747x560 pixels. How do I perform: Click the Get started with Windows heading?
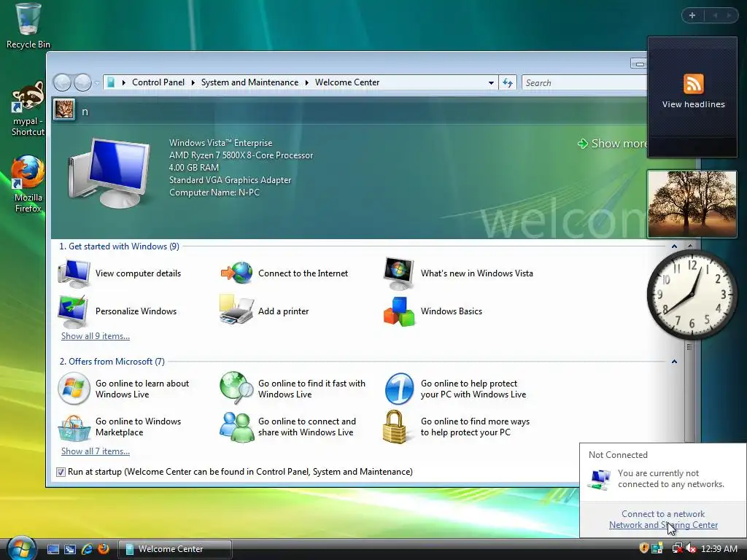[x=119, y=246]
